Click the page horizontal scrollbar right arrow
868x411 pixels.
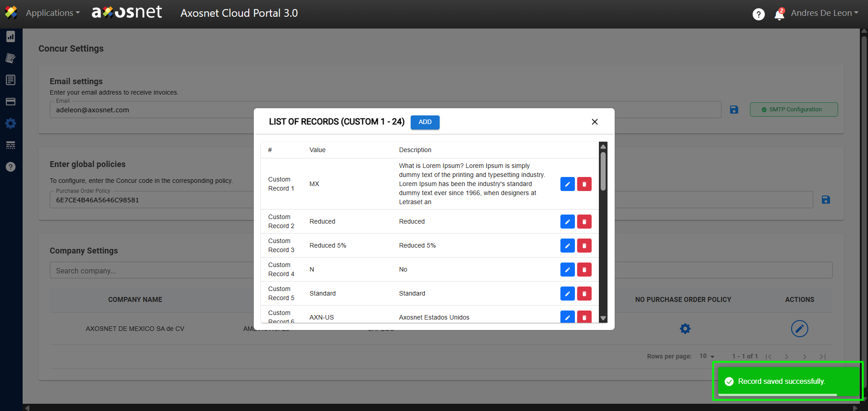click(854, 407)
